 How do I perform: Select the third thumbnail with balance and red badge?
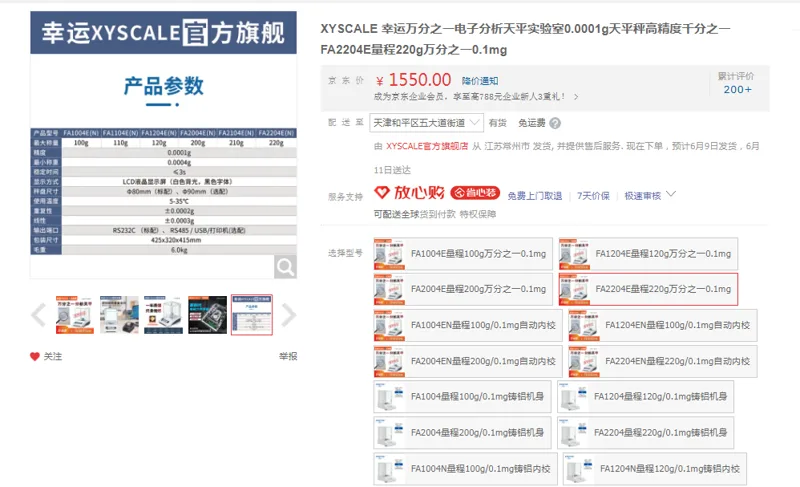point(163,315)
